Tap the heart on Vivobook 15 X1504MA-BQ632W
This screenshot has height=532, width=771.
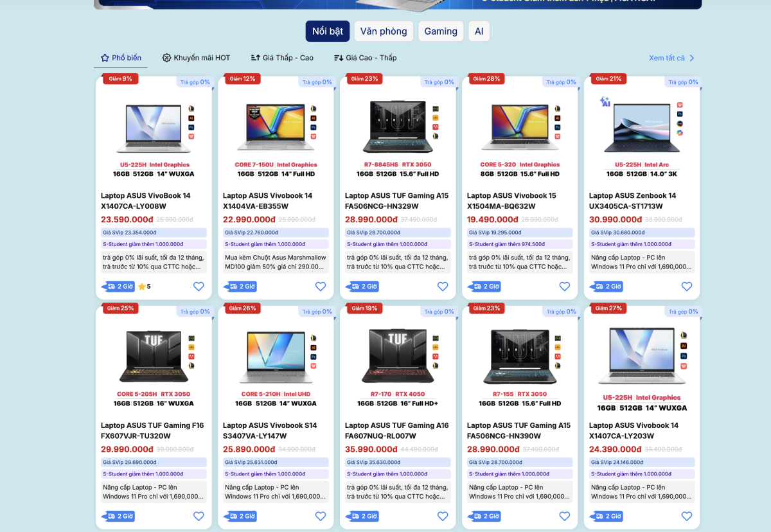point(565,287)
